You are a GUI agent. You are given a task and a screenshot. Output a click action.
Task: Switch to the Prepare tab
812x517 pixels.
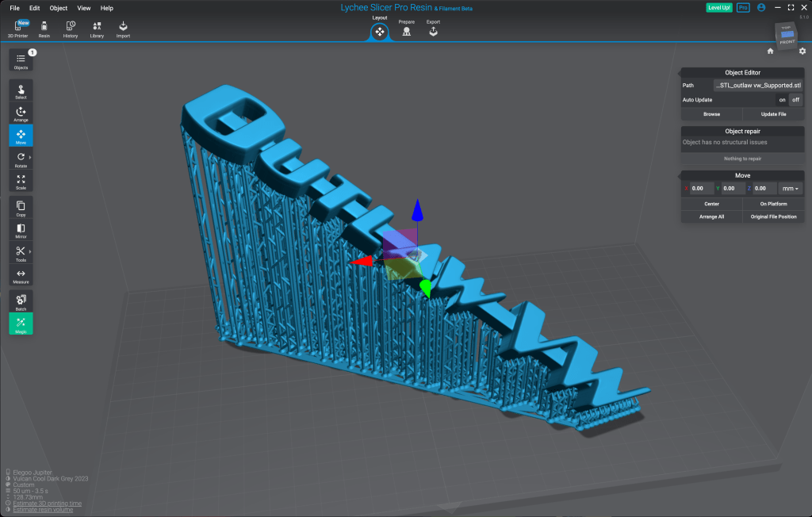pos(406,30)
